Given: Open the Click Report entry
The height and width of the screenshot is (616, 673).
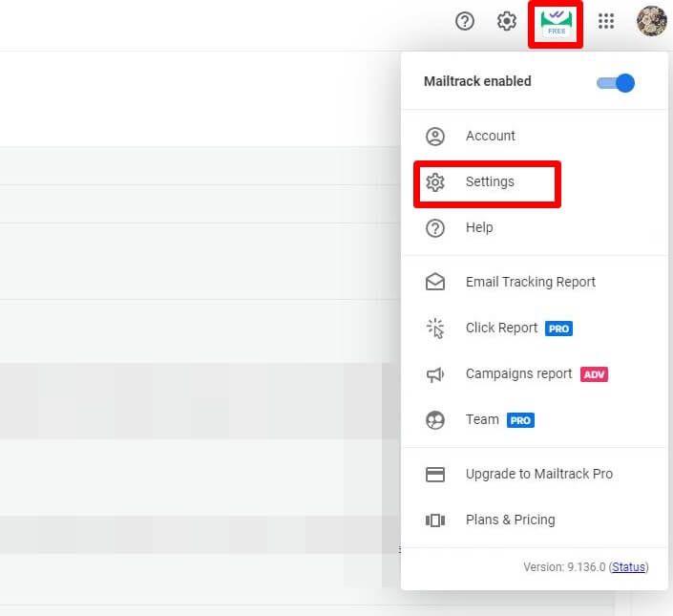Looking at the screenshot, I should (x=535, y=328).
